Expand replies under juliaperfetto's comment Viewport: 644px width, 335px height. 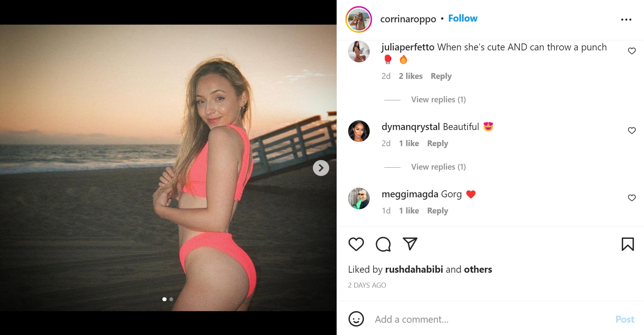438,99
